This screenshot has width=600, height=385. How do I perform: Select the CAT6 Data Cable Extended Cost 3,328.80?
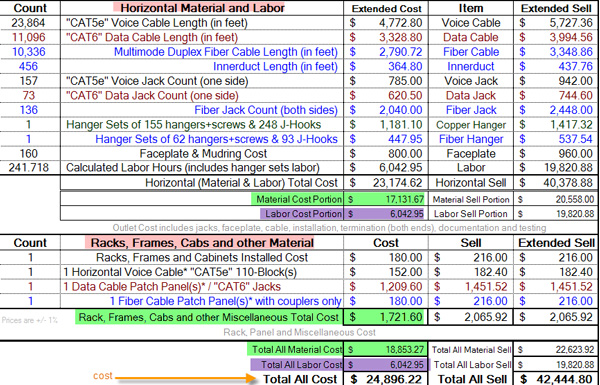coord(386,38)
